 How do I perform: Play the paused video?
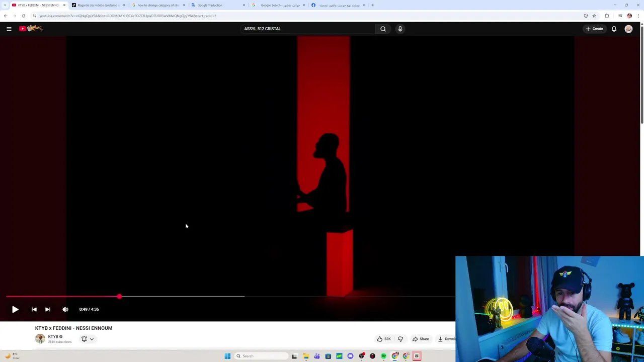[15, 309]
